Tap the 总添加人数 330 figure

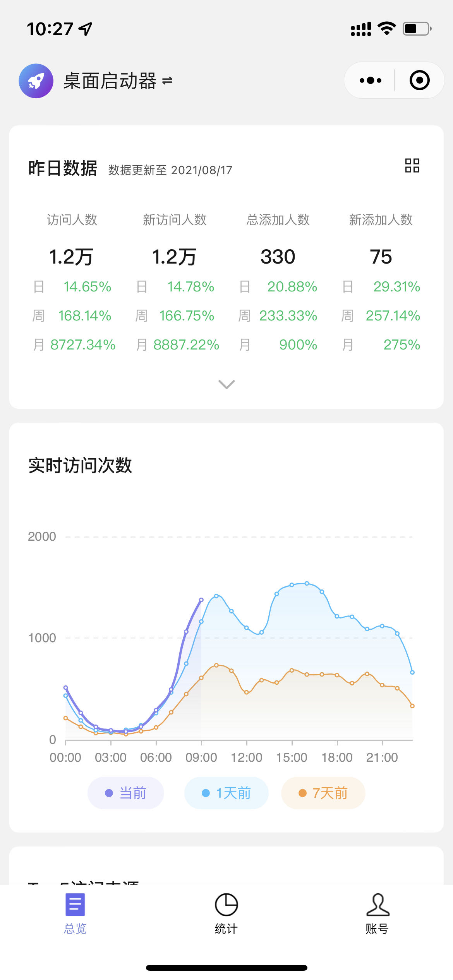278,257
